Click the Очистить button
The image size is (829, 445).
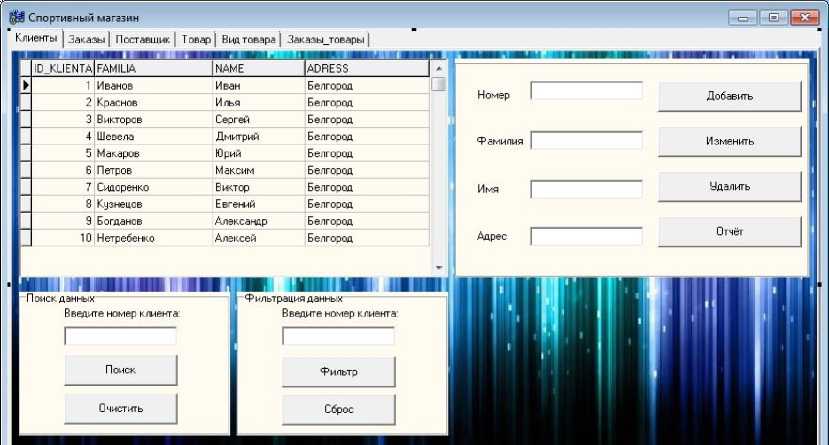coord(121,409)
